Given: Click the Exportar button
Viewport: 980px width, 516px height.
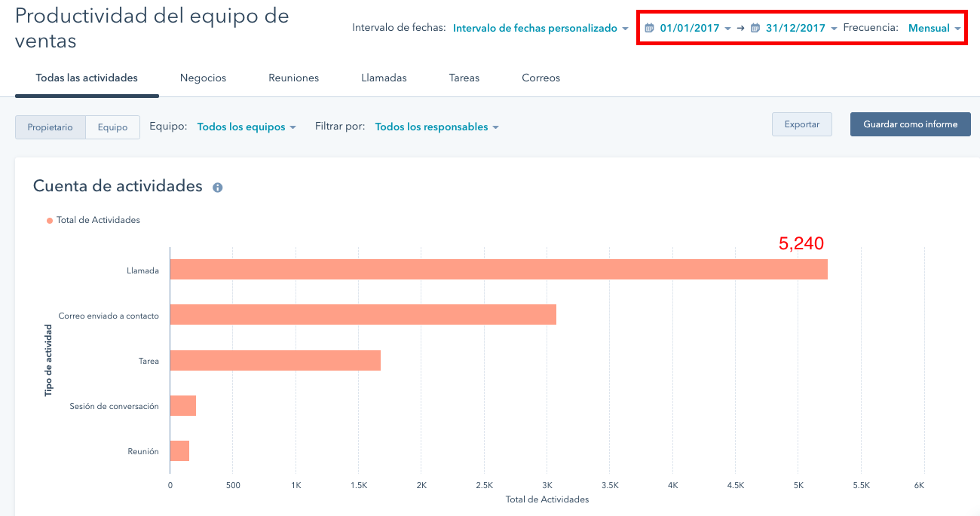Looking at the screenshot, I should [801, 124].
